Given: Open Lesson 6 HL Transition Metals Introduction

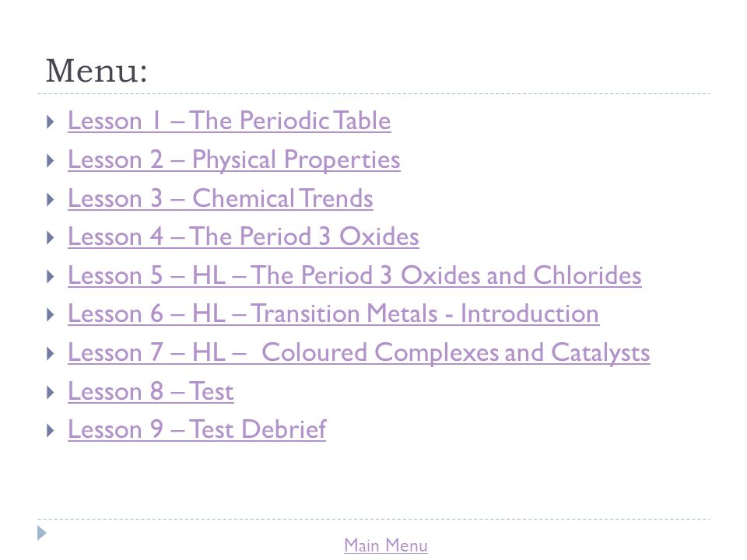Looking at the screenshot, I should [x=334, y=314].
